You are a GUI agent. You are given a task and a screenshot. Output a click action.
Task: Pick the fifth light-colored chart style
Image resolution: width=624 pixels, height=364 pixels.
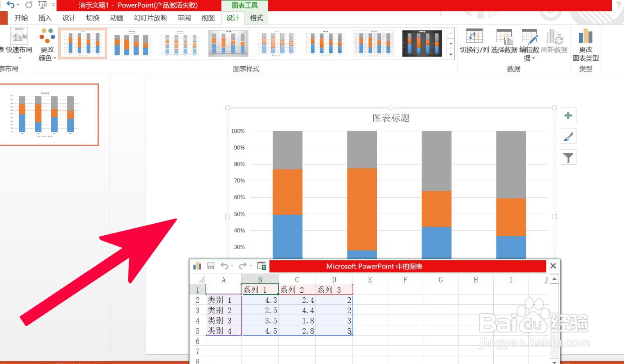(277, 43)
